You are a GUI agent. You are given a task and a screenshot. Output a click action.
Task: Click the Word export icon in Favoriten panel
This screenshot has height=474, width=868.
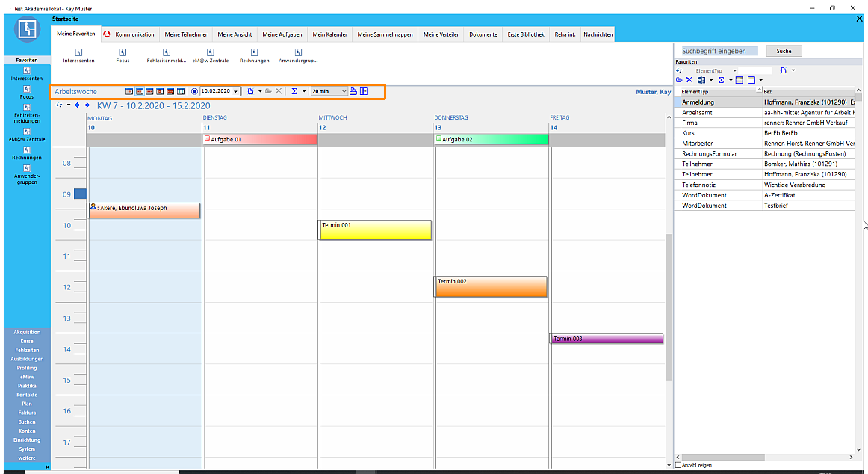701,79
